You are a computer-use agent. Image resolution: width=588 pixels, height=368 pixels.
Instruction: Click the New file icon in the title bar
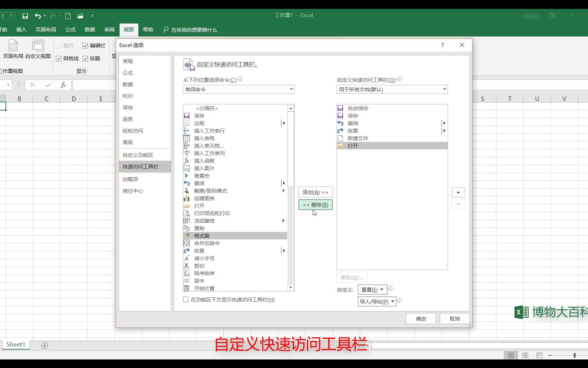[68, 16]
